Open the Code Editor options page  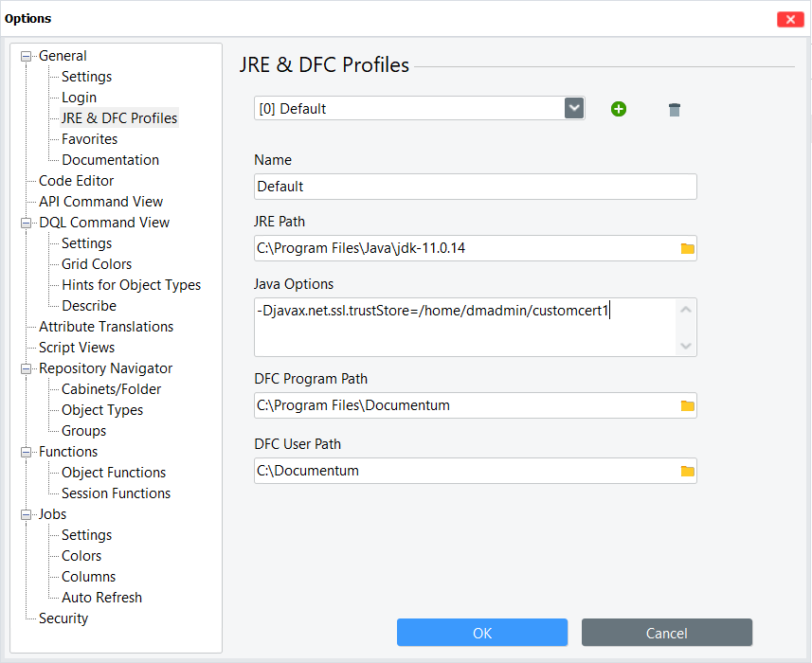pos(76,181)
